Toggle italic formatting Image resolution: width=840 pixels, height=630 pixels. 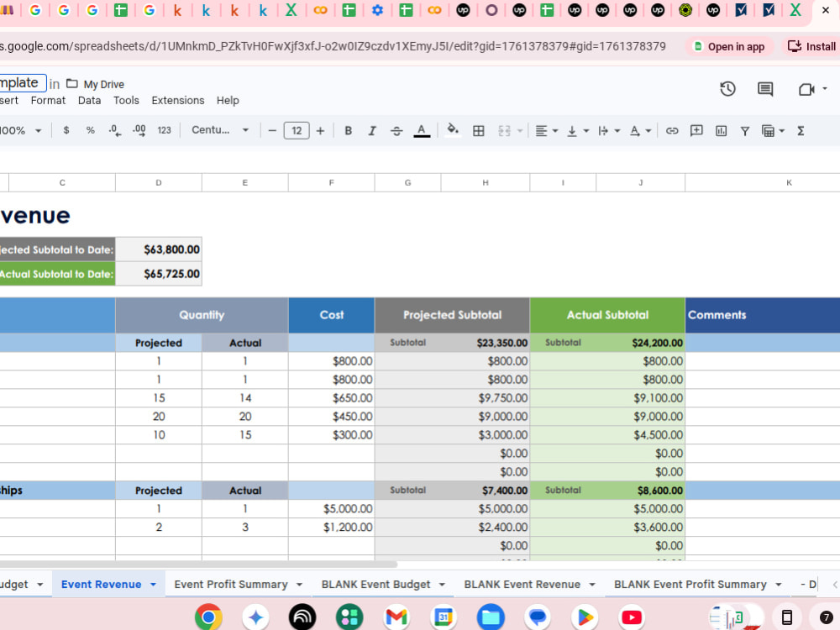pyautogui.click(x=372, y=131)
